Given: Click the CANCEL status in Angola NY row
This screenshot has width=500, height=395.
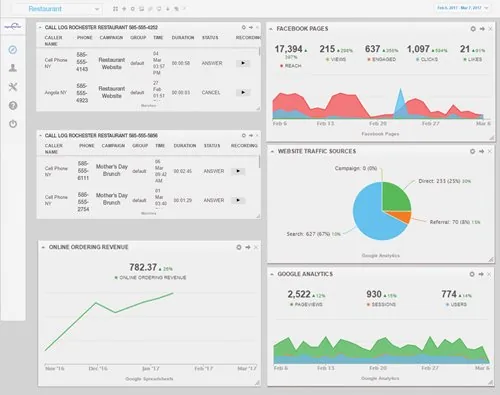Looking at the screenshot, I should point(211,92).
